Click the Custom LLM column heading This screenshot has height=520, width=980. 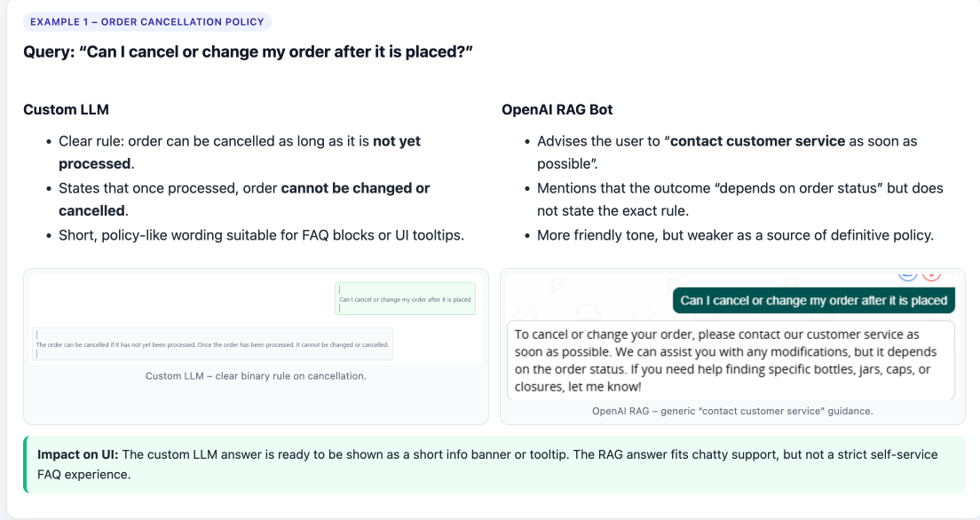pos(67,109)
